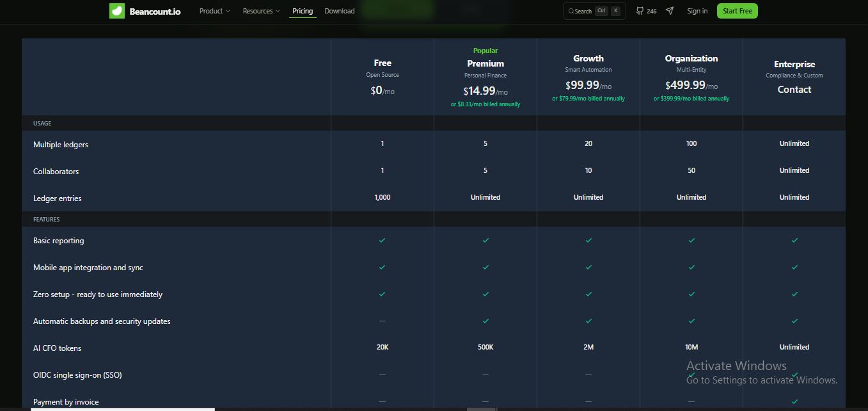The image size is (868, 411).
Task: Click Automatic backups checkmark under Growth
Action: [x=588, y=321]
